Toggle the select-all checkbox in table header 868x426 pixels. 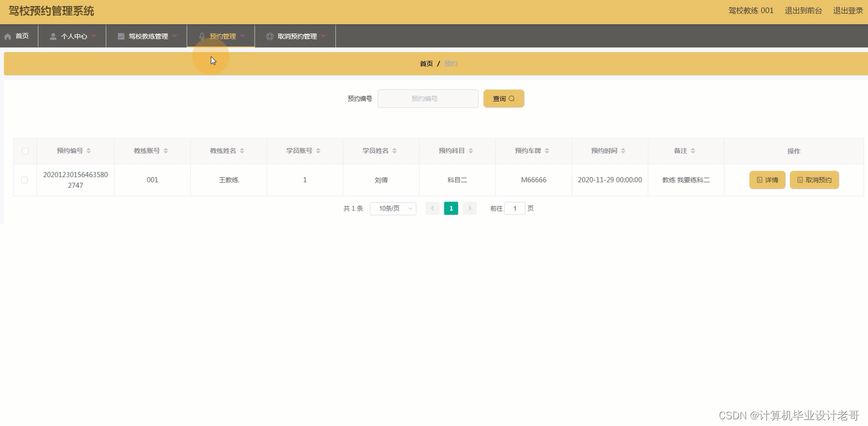[25, 151]
